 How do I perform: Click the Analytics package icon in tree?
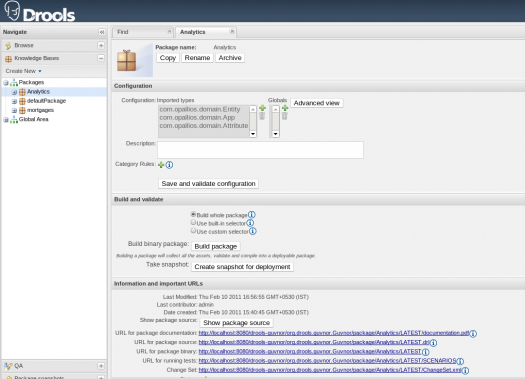tap(22, 92)
